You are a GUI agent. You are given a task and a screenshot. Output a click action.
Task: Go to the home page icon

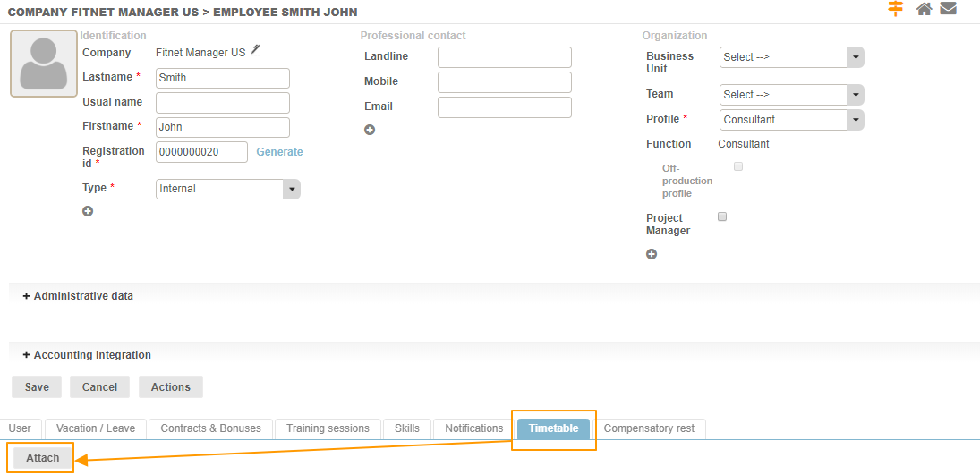coord(925,9)
